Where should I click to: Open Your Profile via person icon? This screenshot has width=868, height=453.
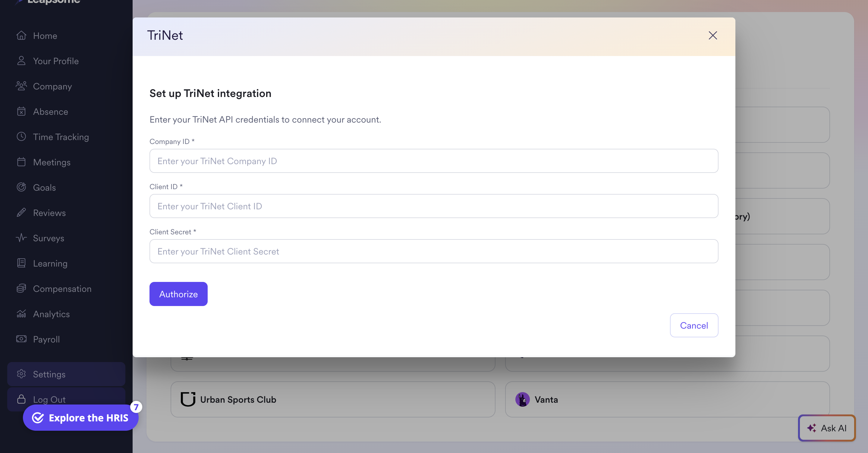click(21, 61)
